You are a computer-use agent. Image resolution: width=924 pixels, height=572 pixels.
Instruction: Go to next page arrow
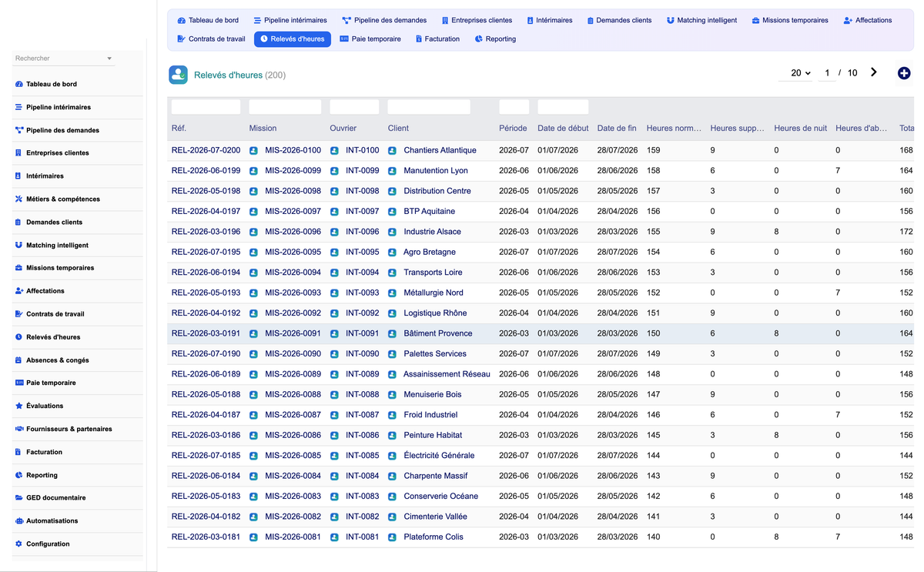coord(874,72)
